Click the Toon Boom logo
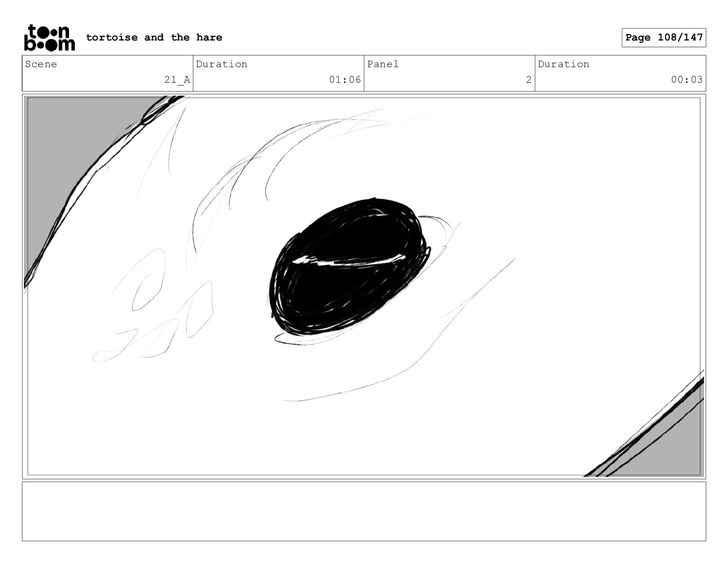Viewport: 728px width, 563px height. coord(49,37)
